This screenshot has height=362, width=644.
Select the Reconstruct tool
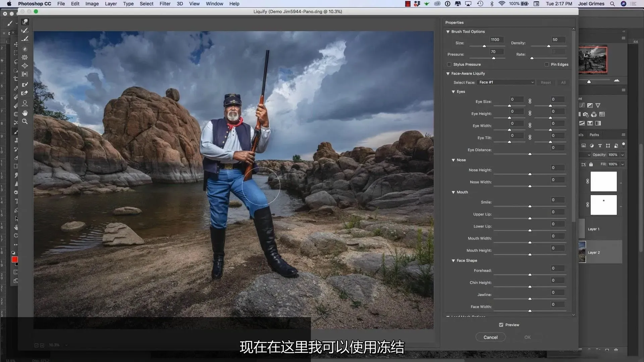pyautogui.click(x=25, y=31)
